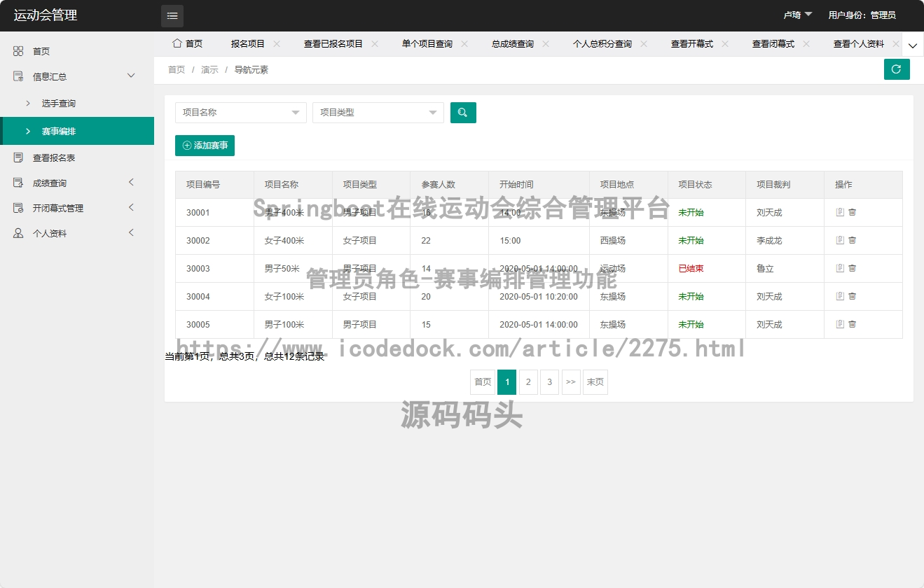
Task: Click the 成绩查询 sidebar icon
Action: 18,183
